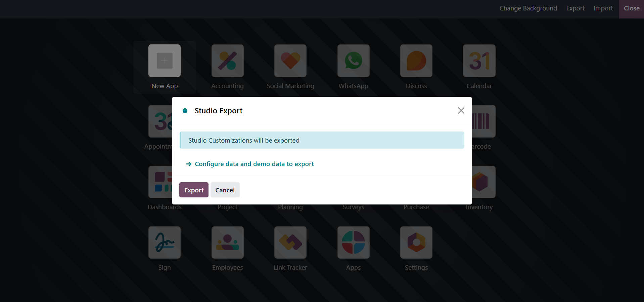The image size is (644, 302).
Task: Open the Discuss app icon
Action: (416, 61)
